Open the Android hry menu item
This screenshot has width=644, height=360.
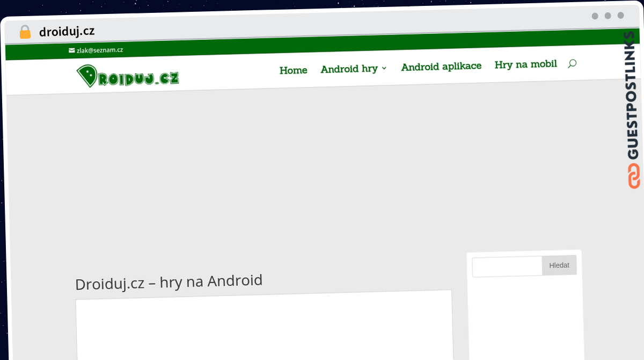click(x=349, y=69)
